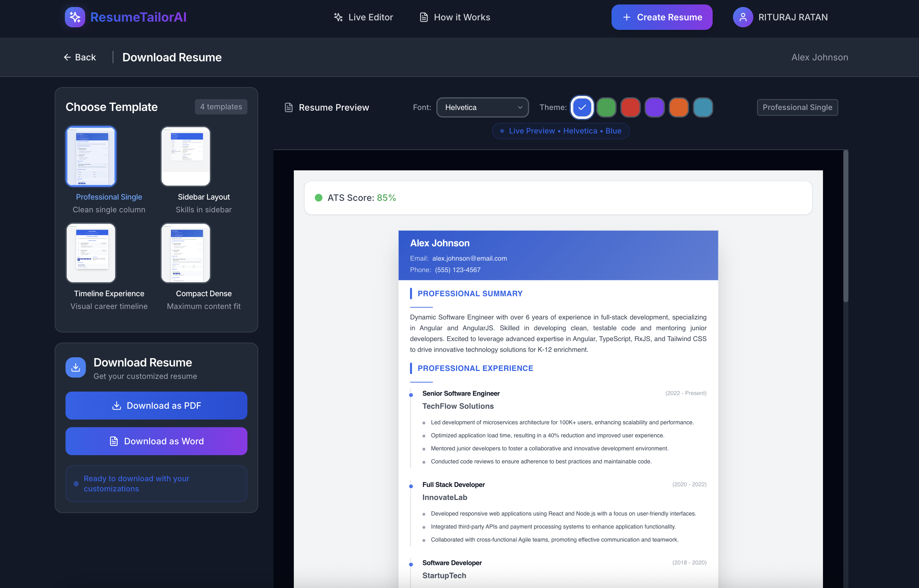This screenshot has width=919, height=588.
Task: Click the How it Works document icon
Action: pos(424,17)
